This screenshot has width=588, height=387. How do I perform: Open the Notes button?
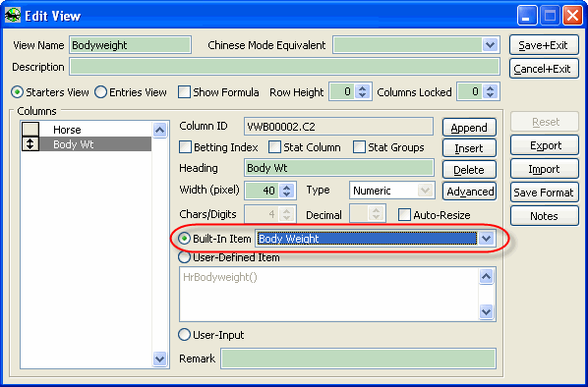pyautogui.click(x=545, y=216)
